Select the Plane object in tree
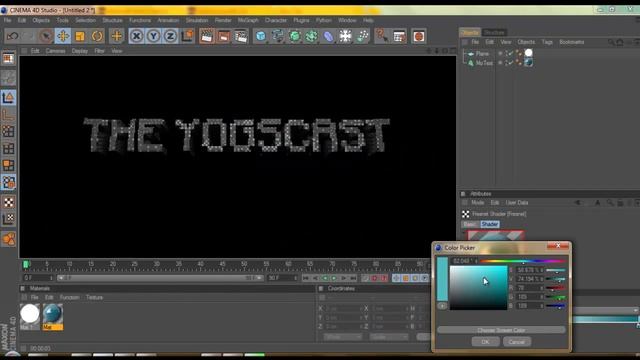Image resolution: width=640 pixels, height=360 pixels. click(482, 53)
